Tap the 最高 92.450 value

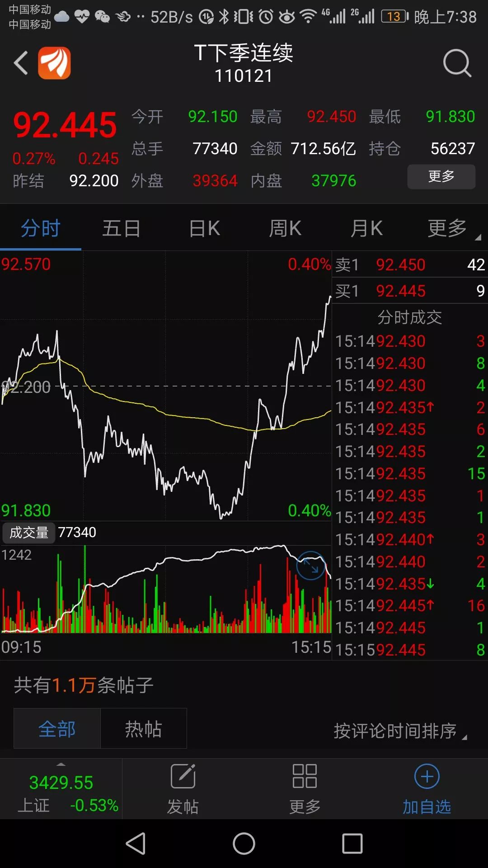(x=332, y=117)
